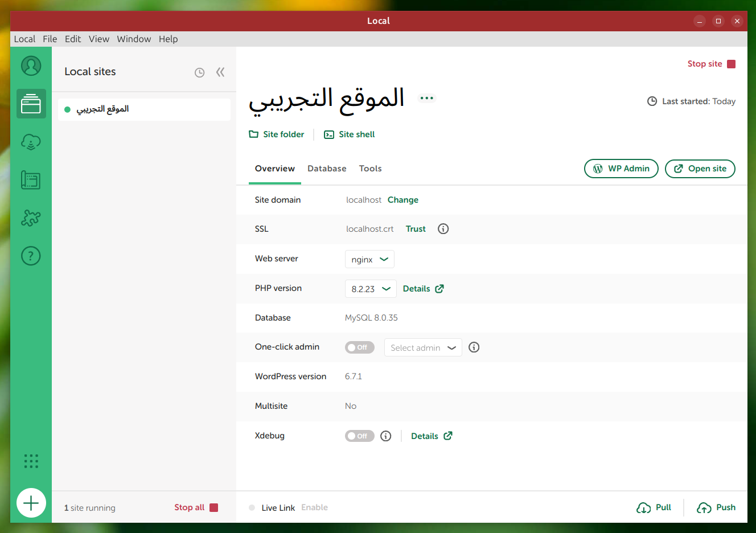
Task: Open Xdebug Details link
Action: point(432,436)
